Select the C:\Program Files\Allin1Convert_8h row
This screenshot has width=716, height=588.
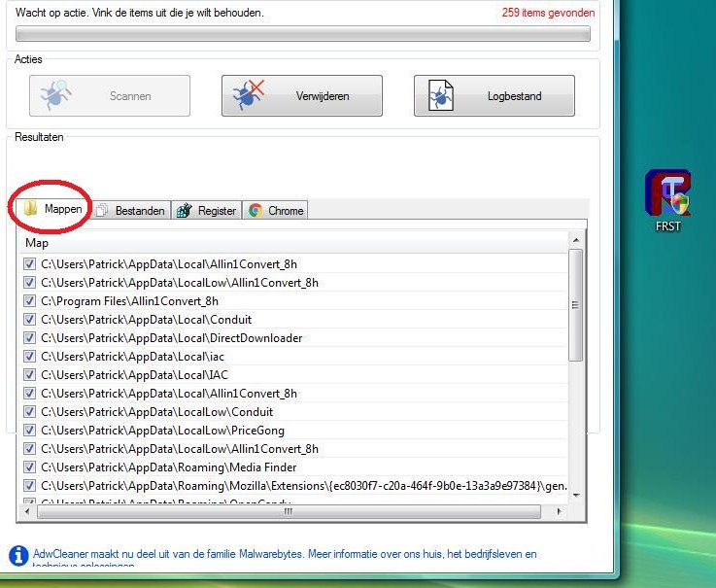[292, 301]
